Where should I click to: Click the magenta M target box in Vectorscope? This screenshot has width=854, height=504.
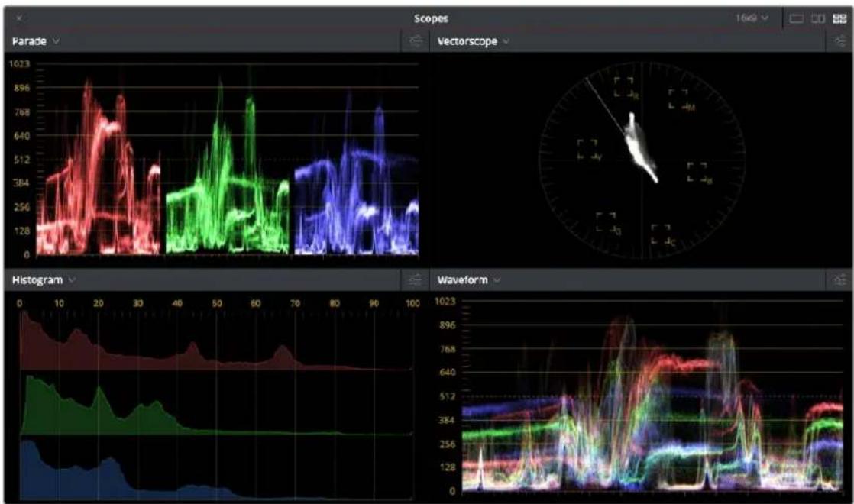[678, 99]
